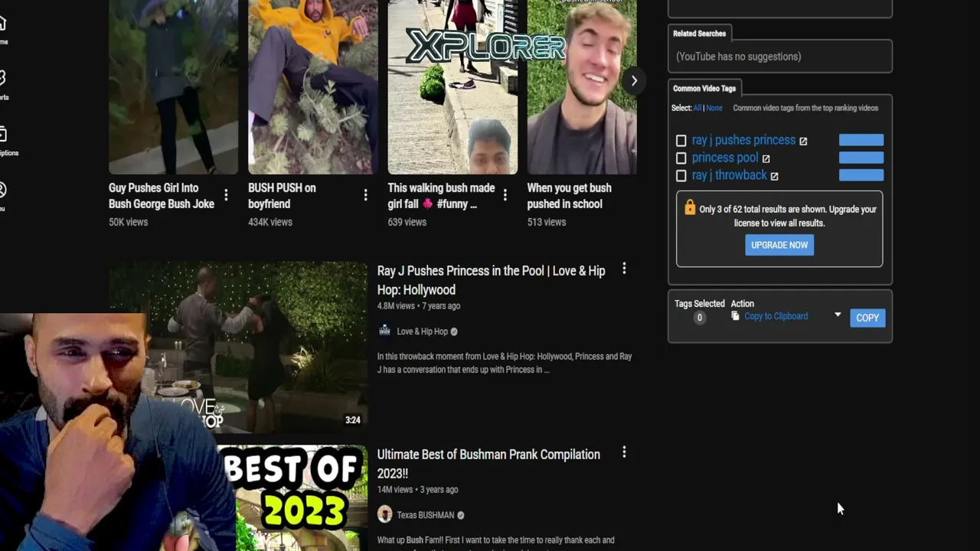Screen dimensions: 980x551
Task: Open three-dot menu for Ray J Pushes Princess video
Action: coord(624,269)
